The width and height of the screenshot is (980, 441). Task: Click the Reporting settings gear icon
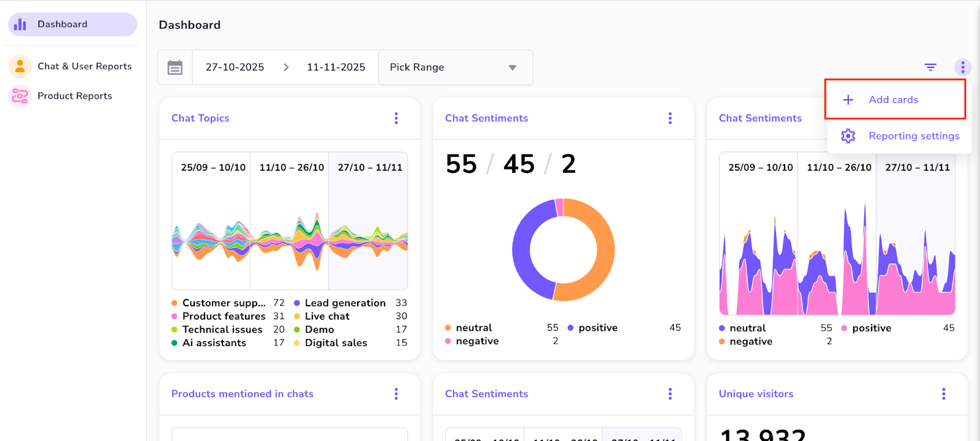[x=848, y=136]
